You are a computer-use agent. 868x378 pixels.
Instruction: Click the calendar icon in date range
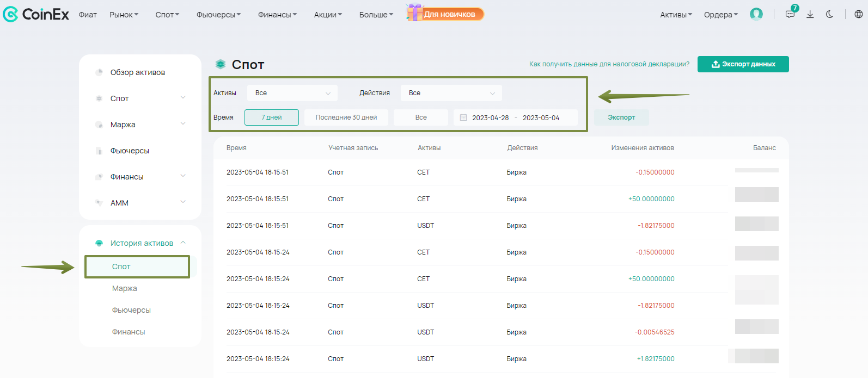pos(463,117)
